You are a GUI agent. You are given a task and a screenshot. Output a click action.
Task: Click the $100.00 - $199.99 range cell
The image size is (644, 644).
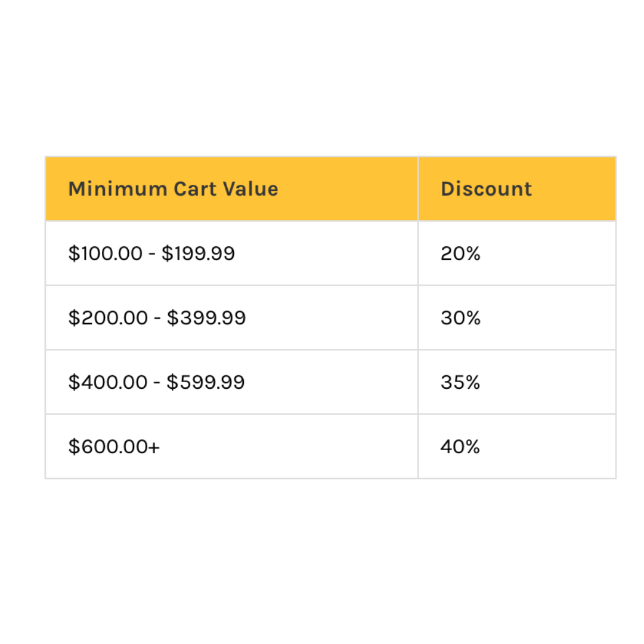coord(151,253)
